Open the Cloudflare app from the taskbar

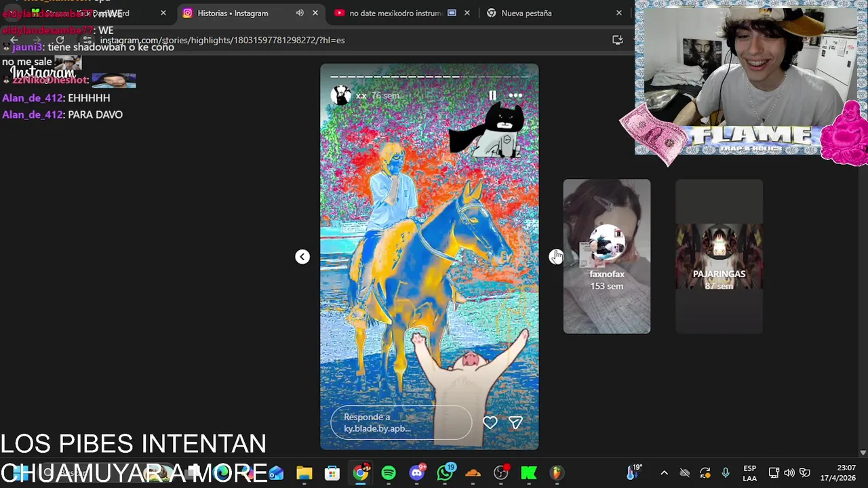pyautogui.click(x=473, y=473)
